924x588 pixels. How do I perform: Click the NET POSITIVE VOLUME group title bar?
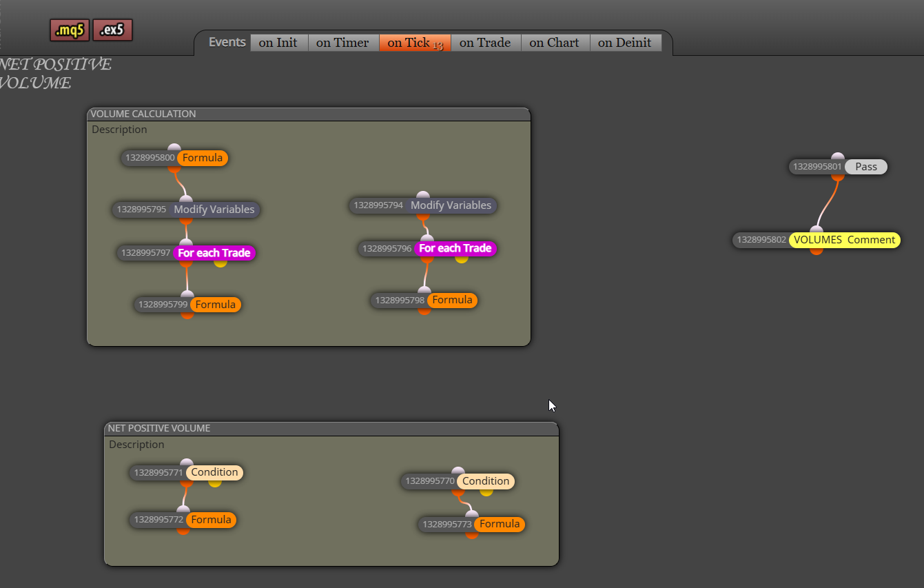click(x=331, y=428)
